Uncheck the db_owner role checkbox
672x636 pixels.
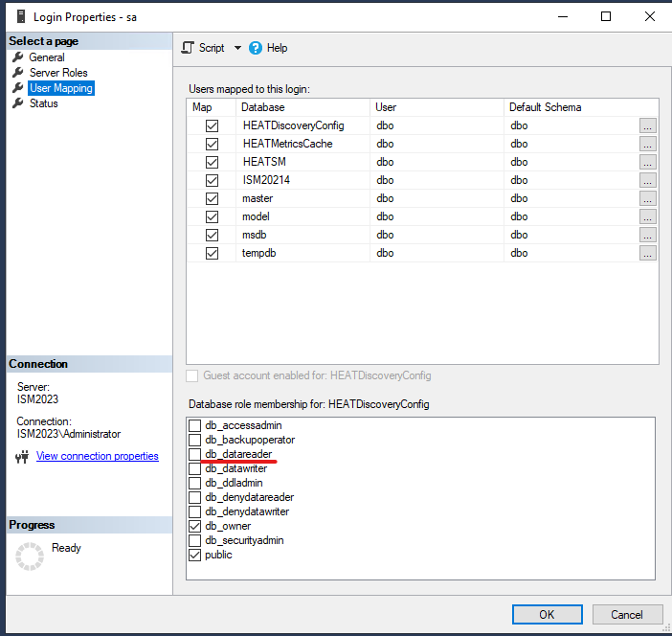(x=195, y=526)
